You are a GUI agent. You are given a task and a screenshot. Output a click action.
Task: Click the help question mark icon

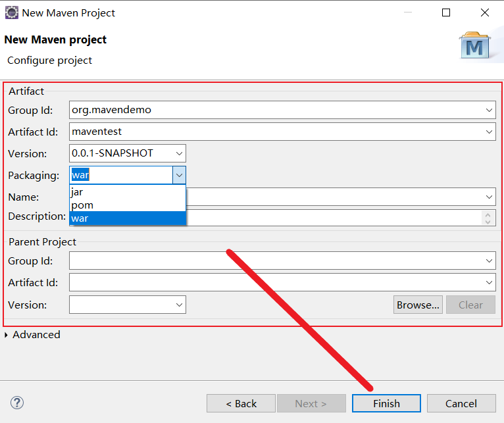tap(16, 403)
